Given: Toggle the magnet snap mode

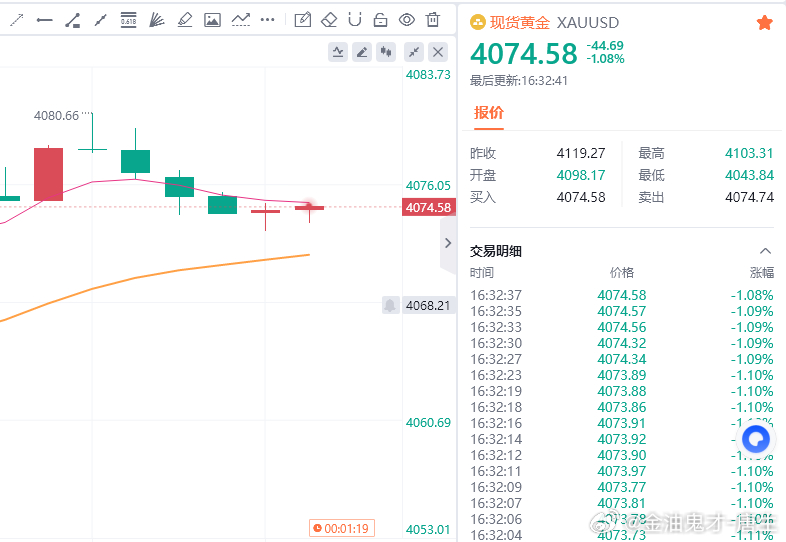Looking at the screenshot, I should pos(355,20).
